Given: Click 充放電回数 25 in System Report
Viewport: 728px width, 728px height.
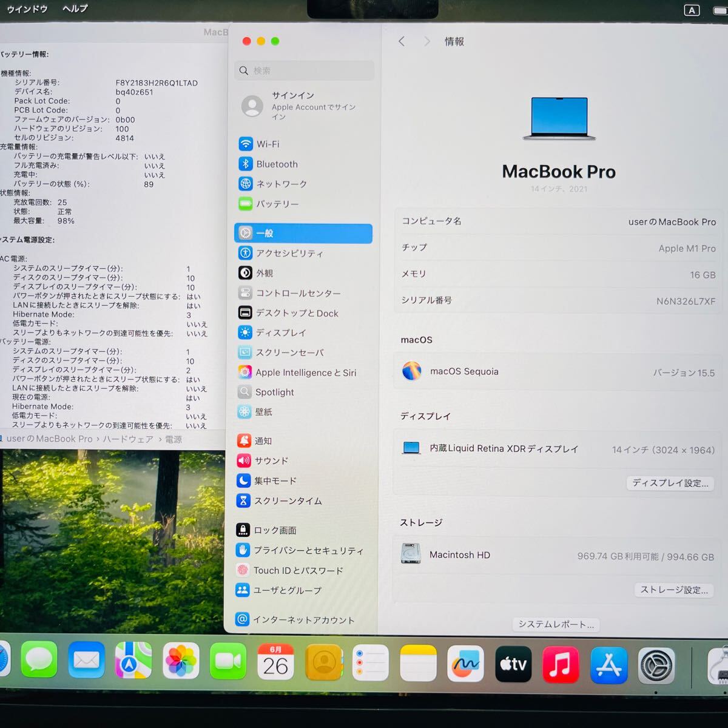Looking at the screenshot, I should click(x=40, y=202).
